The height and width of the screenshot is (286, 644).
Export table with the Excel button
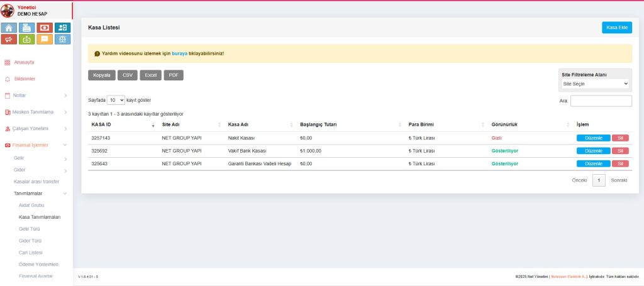tap(150, 75)
